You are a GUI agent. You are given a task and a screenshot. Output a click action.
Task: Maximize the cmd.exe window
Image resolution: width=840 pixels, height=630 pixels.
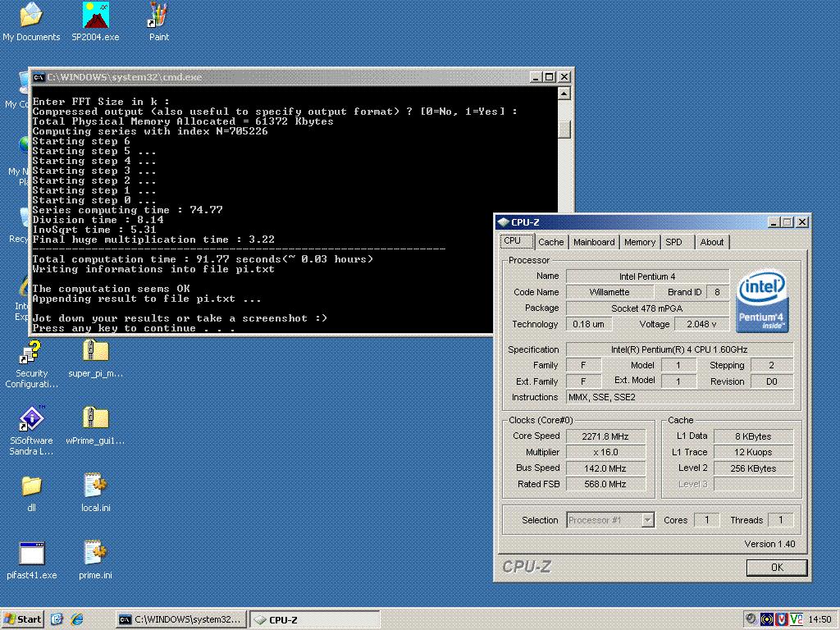point(549,77)
